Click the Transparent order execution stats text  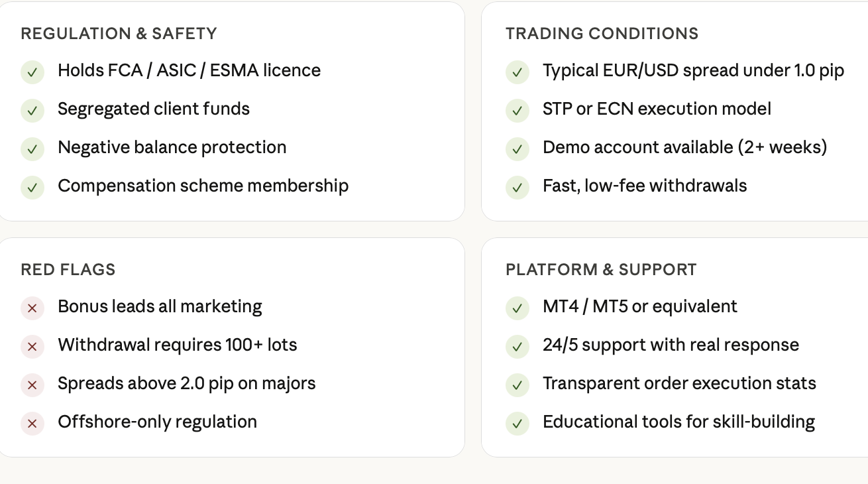tap(679, 383)
